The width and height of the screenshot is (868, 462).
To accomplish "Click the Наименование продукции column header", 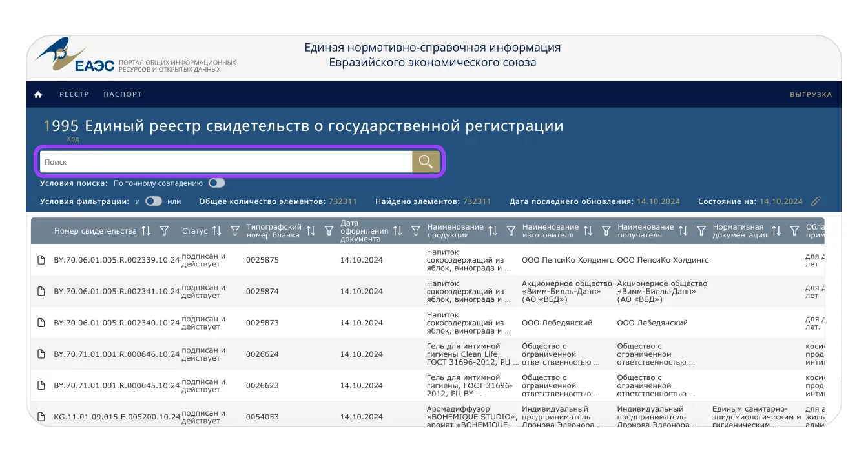I will (455, 231).
